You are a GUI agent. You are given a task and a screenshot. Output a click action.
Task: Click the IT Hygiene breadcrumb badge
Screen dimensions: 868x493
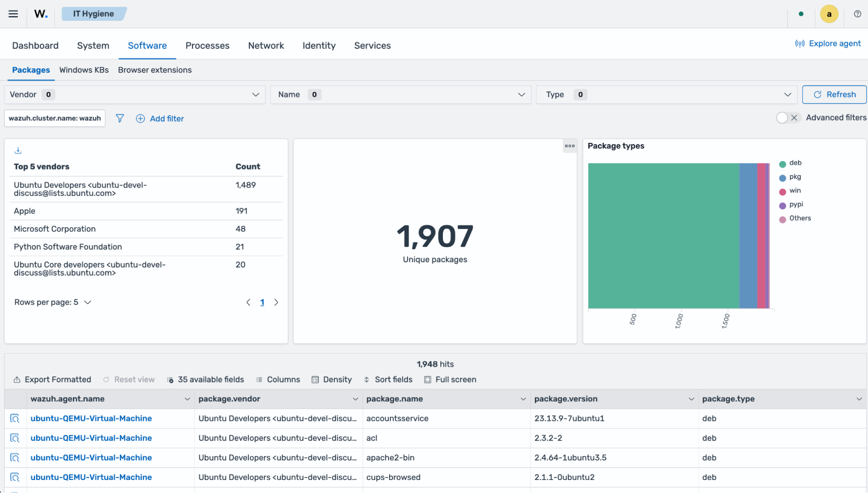[x=94, y=14]
